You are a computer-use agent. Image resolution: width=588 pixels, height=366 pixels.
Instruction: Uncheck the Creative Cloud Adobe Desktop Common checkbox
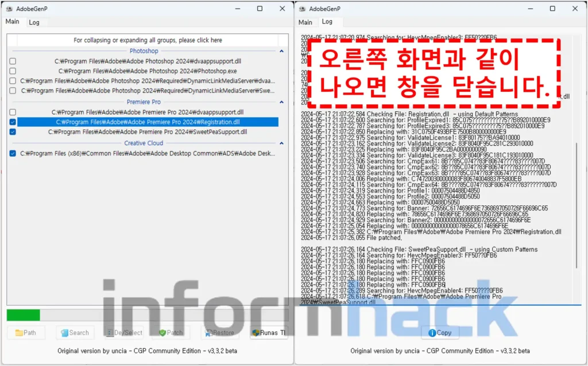coord(13,154)
